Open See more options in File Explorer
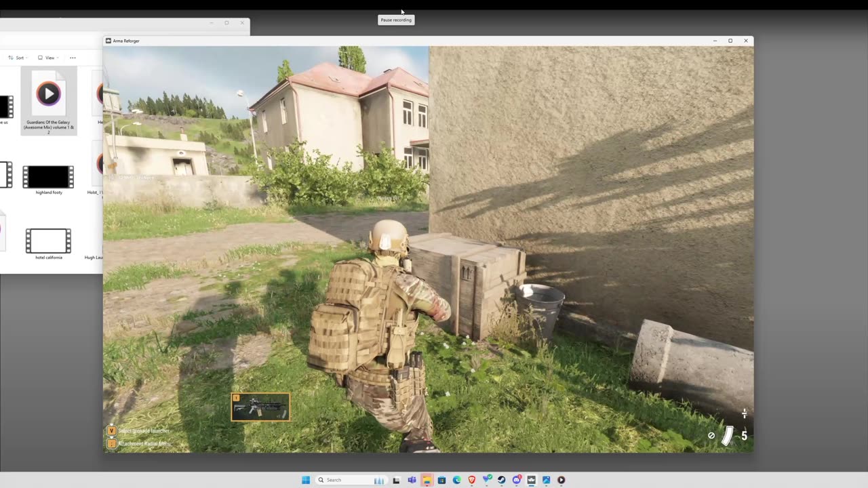Viewport: 868px width, 488px height. [x=73, y=58]
